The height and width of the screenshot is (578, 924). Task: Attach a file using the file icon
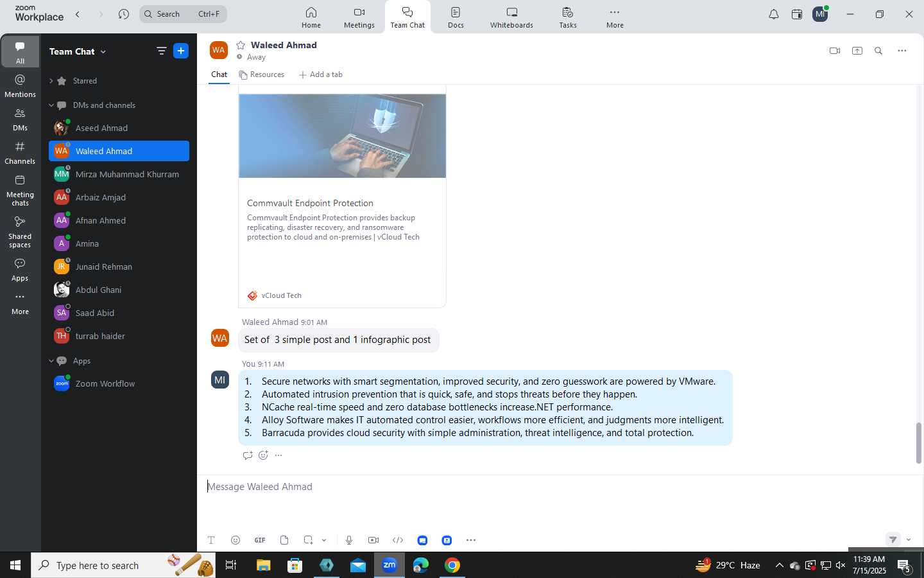coord(284,540)
